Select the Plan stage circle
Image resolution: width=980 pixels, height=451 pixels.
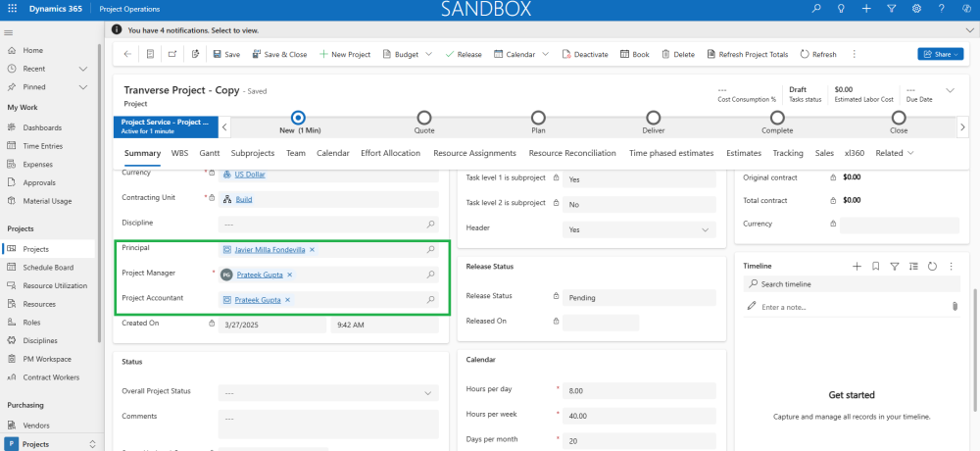pyautogui.click(x=538, y=118)
